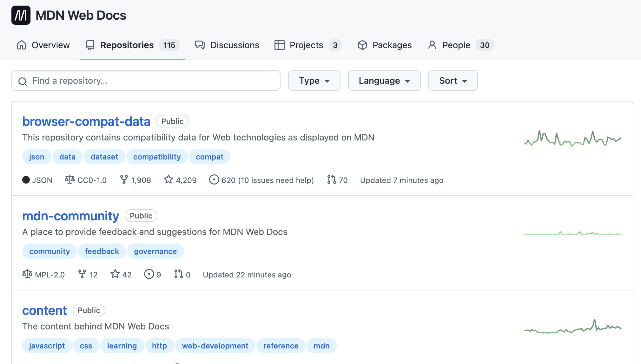Click the Packages box icon
This screenshot has height=364, width=641.
pyautogui.click(x=362, y=45)
